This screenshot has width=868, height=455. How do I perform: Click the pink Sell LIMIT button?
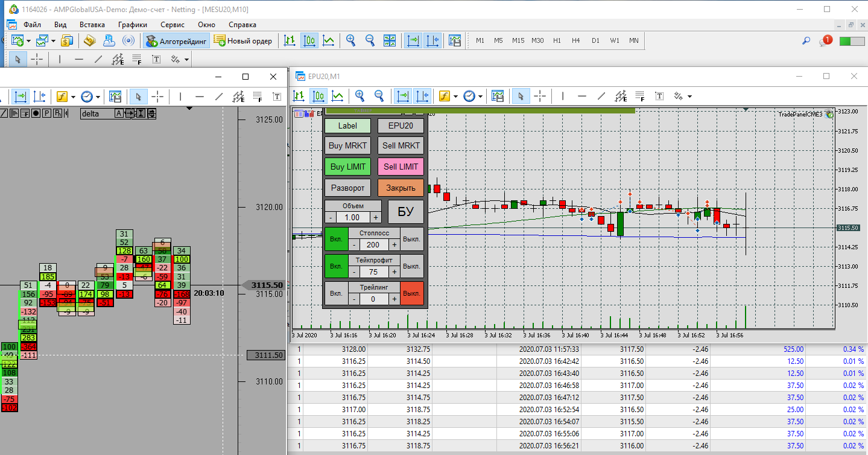[401, 167]
